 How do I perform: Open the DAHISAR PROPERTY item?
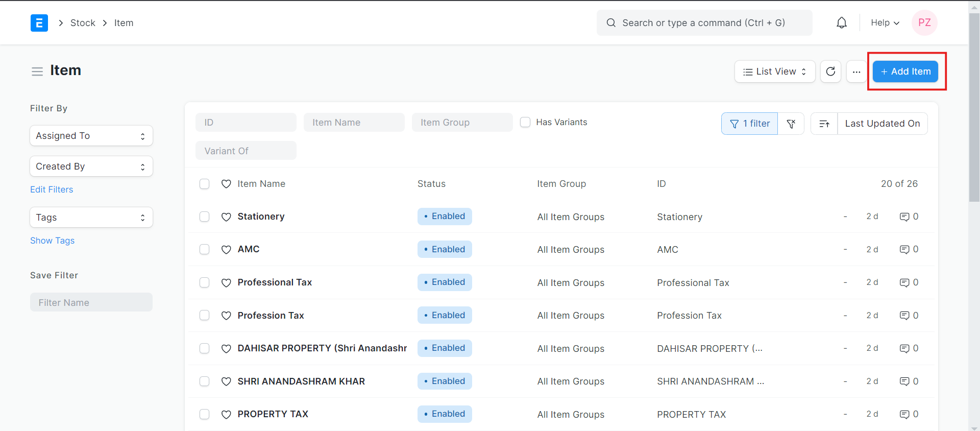click(322, 348)
